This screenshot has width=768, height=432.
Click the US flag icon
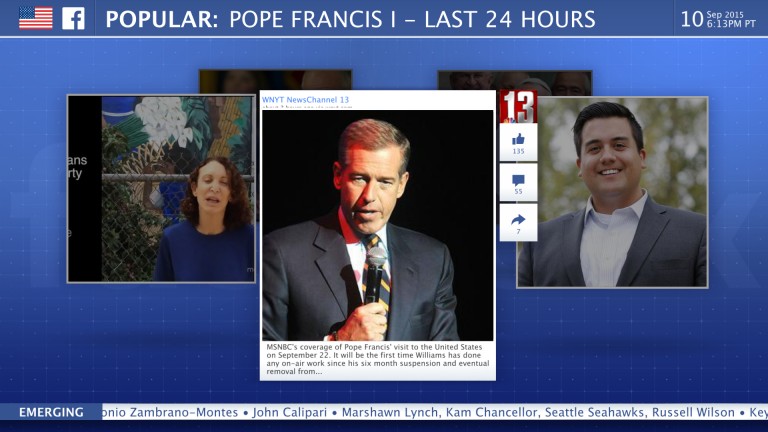(x=36, y=18)
